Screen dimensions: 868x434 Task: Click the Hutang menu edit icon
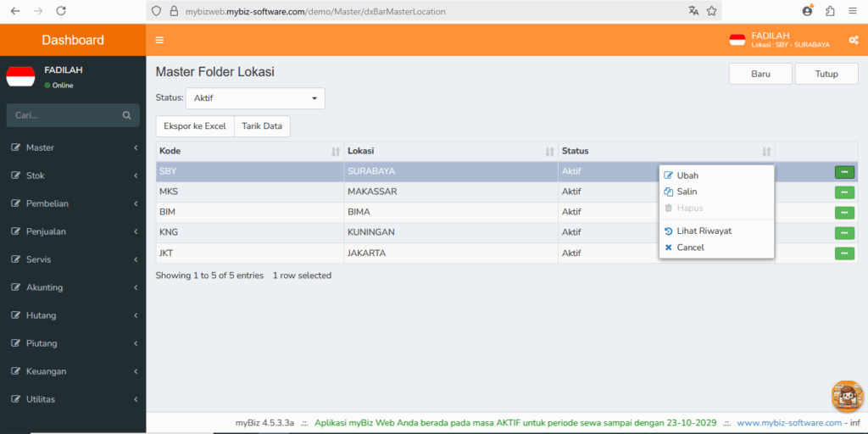tap(15, 315)
